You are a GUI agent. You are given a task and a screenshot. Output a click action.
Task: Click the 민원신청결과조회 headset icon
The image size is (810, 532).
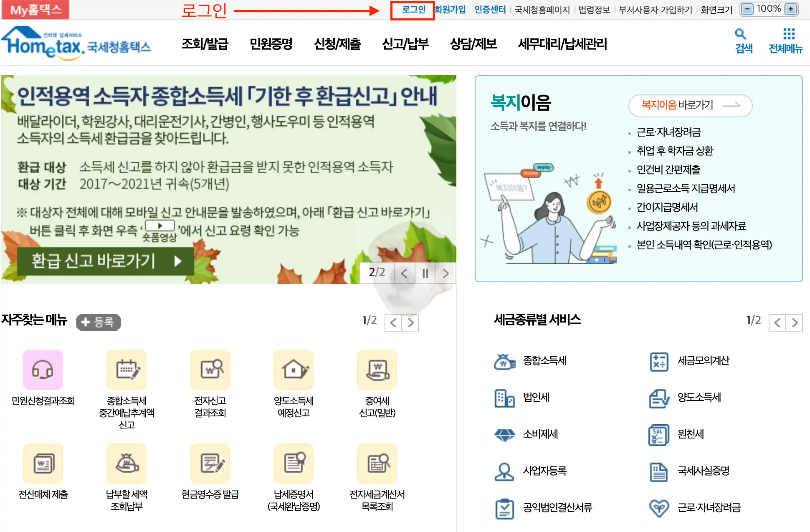tap(43, 370)
